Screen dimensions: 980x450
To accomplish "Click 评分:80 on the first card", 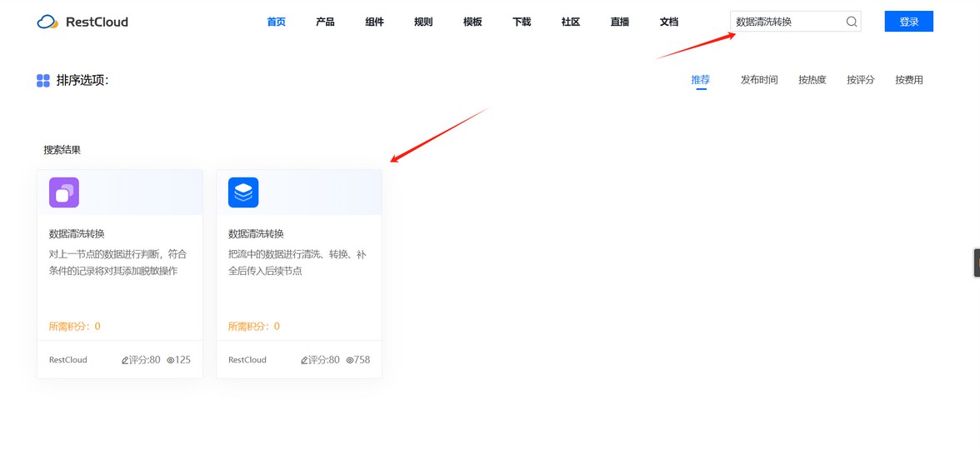I will pos(145,360).
